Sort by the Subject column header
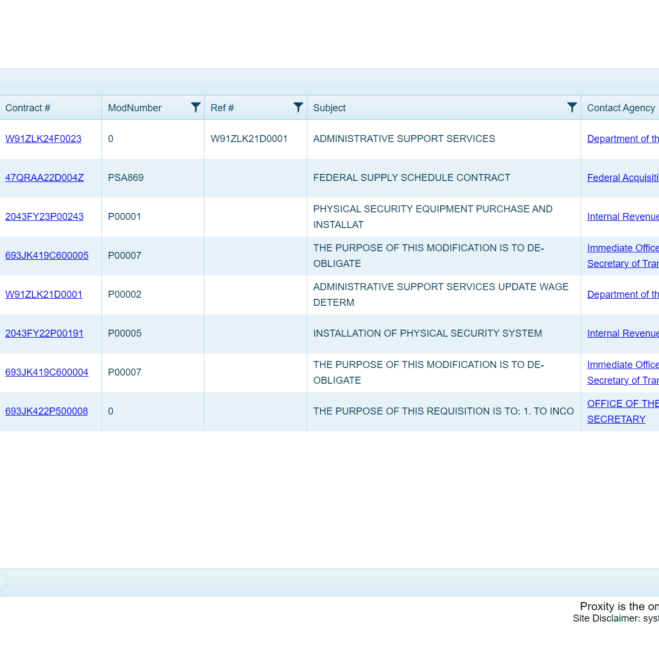This screenshot has height=659, width=659. click(x=329, y=108)
